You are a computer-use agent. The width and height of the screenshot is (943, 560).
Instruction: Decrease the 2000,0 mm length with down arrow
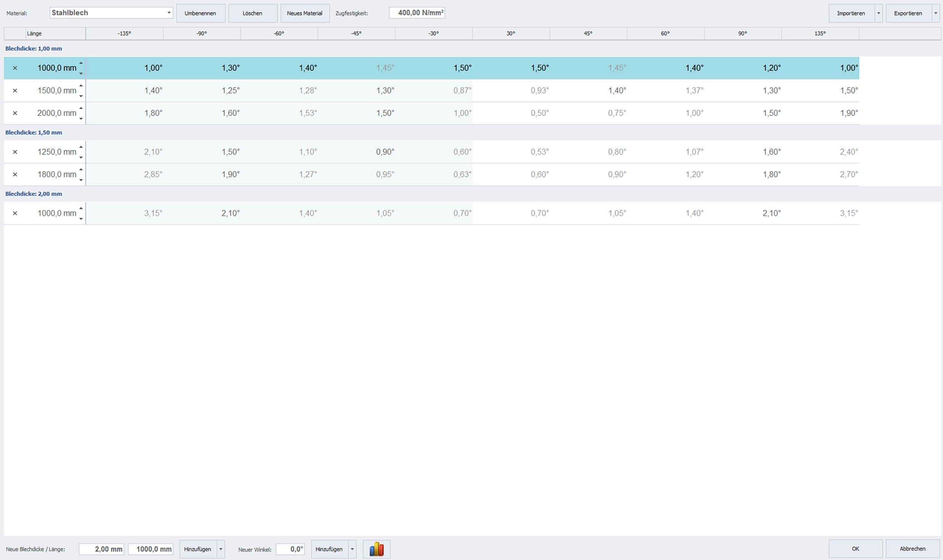(x=81, y=119)
